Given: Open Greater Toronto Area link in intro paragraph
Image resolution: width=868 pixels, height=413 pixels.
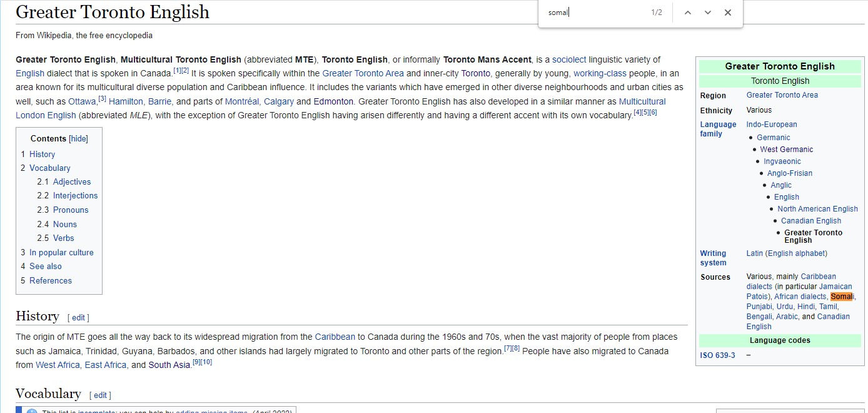Looking at the screenshot, I should coord(363,73).
